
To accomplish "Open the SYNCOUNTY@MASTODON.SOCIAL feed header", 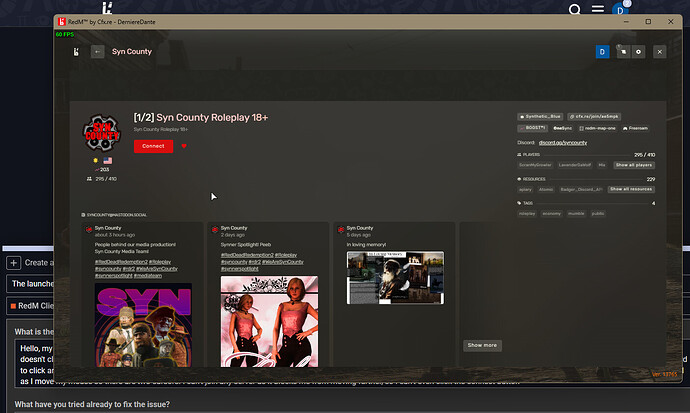I will tap(114, 215).
